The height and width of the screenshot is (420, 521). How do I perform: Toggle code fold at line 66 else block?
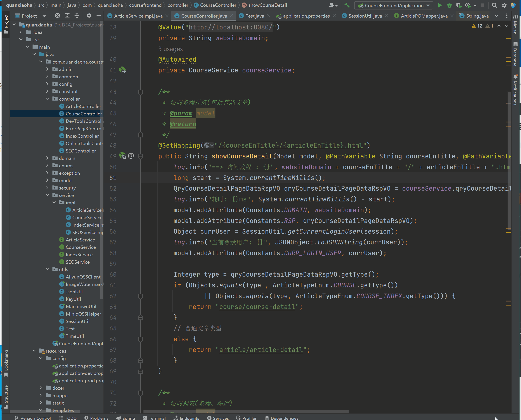point(141,339)
